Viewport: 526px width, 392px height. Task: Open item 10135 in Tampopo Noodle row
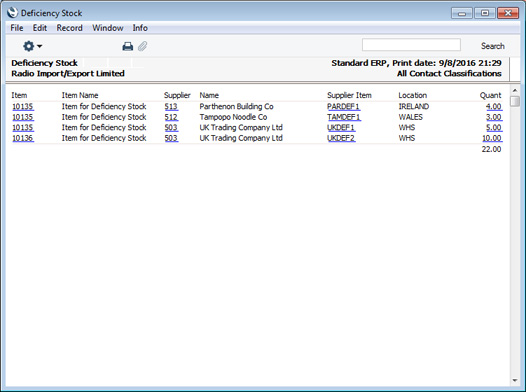coord(23,117)
